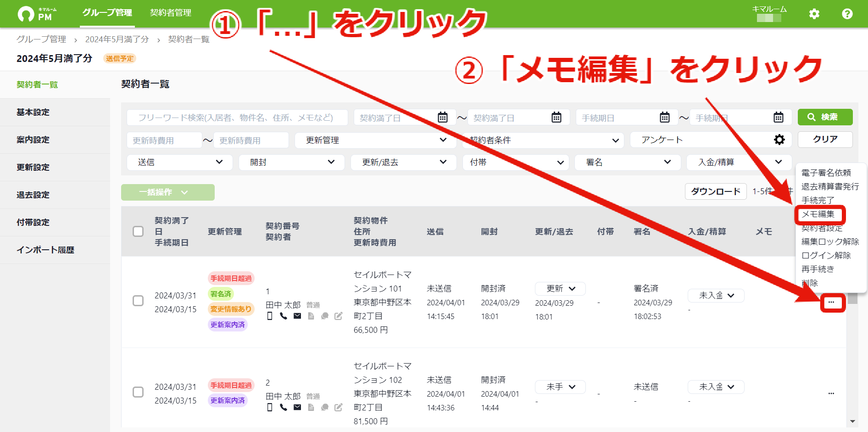Click the document icon for contract 1
Image resolution: width=868 pixels, height=432 pixels.
[311, 316]
